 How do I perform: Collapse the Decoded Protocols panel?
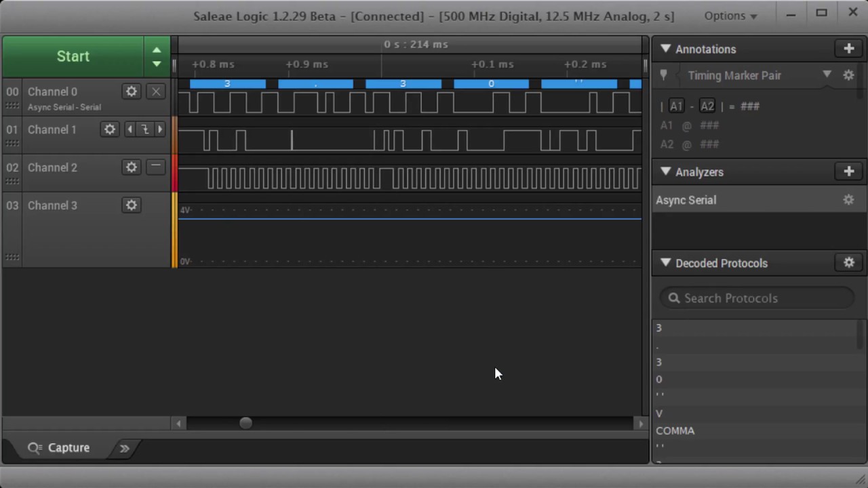(665, 263)
